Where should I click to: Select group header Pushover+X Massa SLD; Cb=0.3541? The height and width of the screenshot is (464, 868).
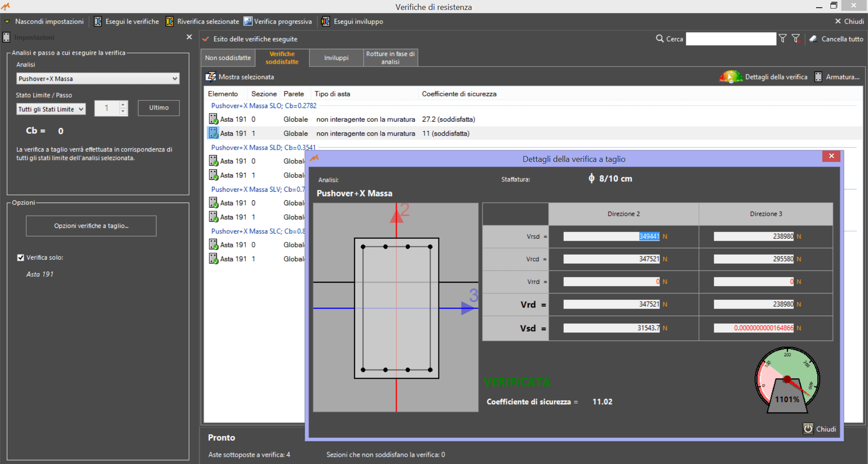[x=263, y=147]
